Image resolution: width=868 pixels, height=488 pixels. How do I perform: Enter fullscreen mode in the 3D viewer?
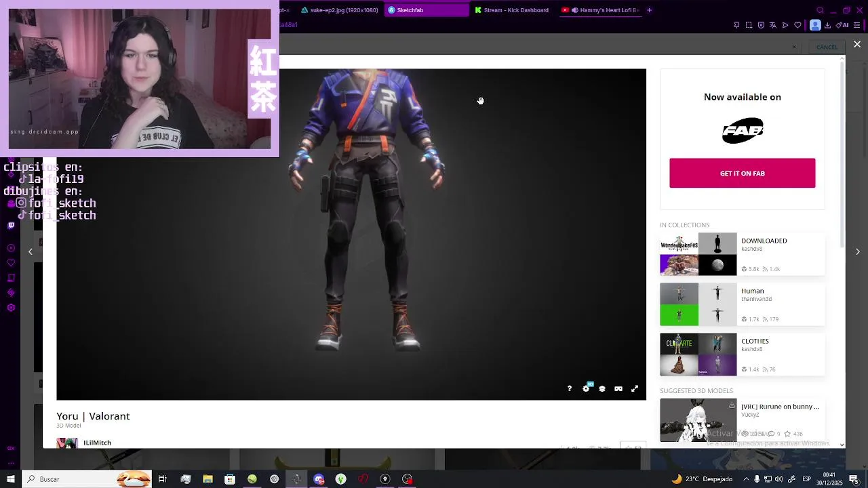[x=635, y=388]
